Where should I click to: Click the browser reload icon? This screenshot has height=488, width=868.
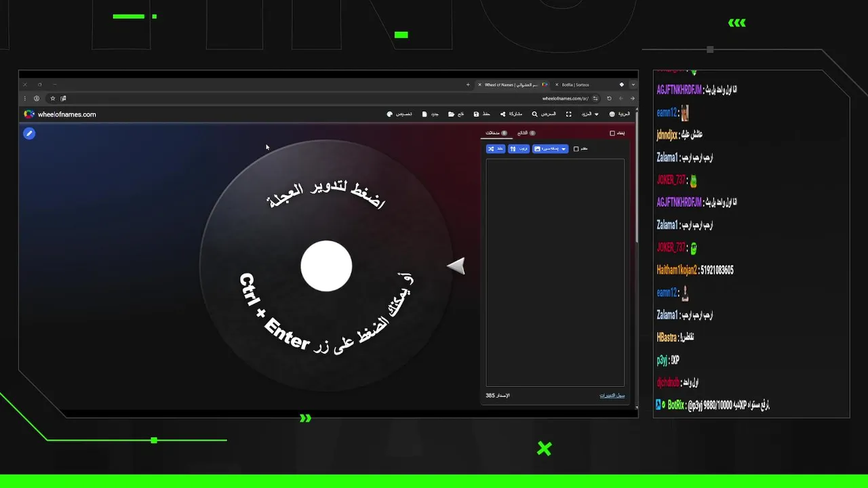609,98
